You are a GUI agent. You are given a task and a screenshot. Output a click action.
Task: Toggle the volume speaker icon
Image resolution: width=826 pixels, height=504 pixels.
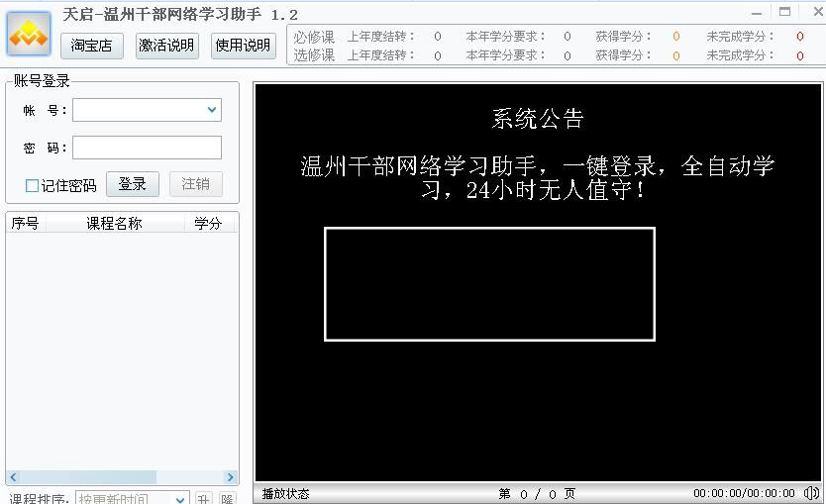[x=811, y=493]
